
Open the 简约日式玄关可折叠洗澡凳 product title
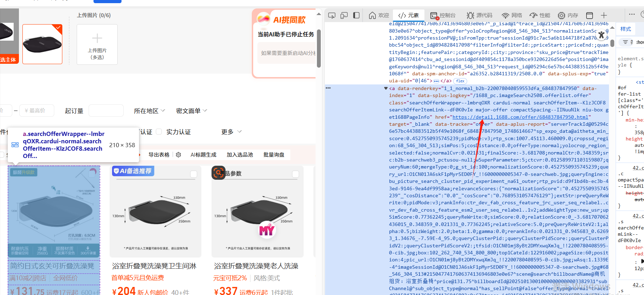click(52, 266)
